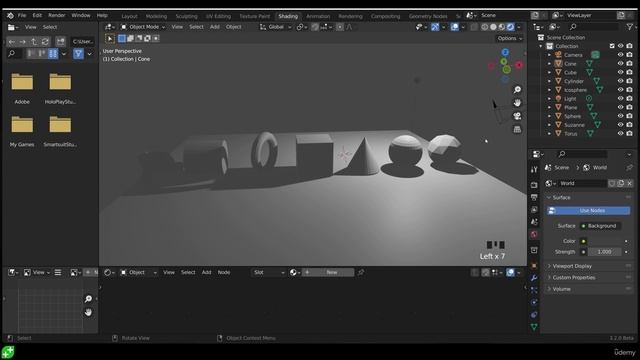Open the Object Data green triangle tab

coord(534,327)
